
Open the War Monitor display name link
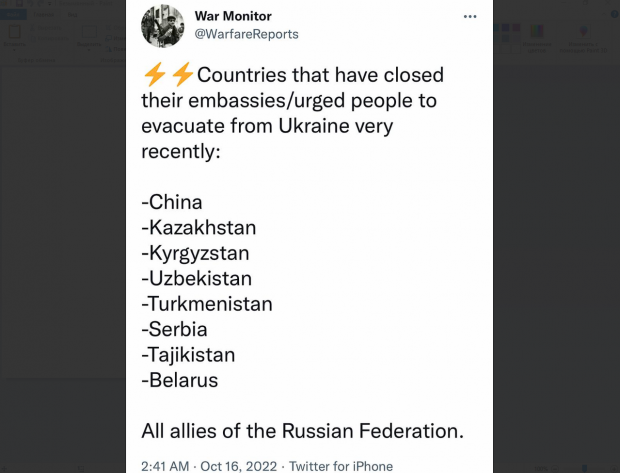[x=232, y=16]
